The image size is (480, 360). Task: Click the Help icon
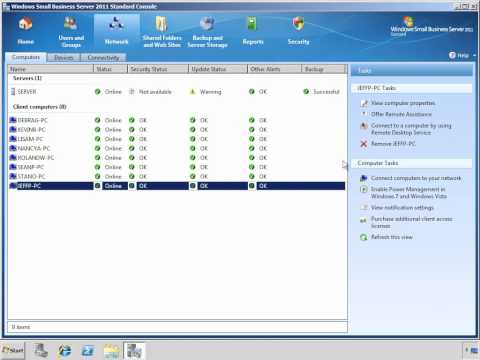pos(452,55)
